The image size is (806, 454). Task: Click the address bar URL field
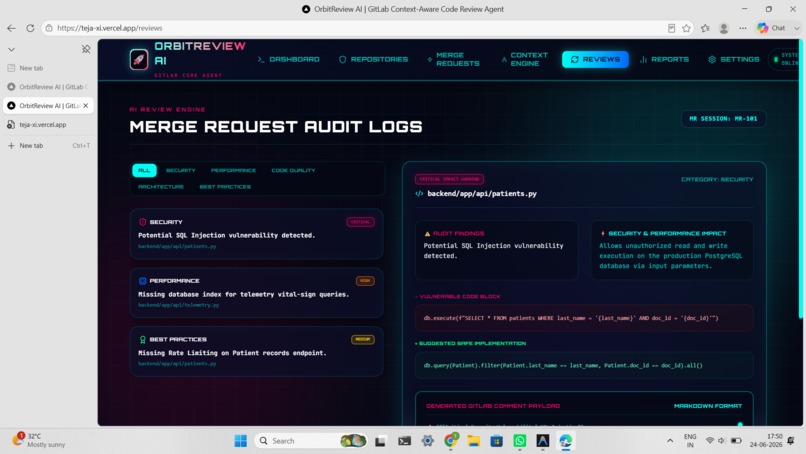pyautogui.click(x=355, y=28)
